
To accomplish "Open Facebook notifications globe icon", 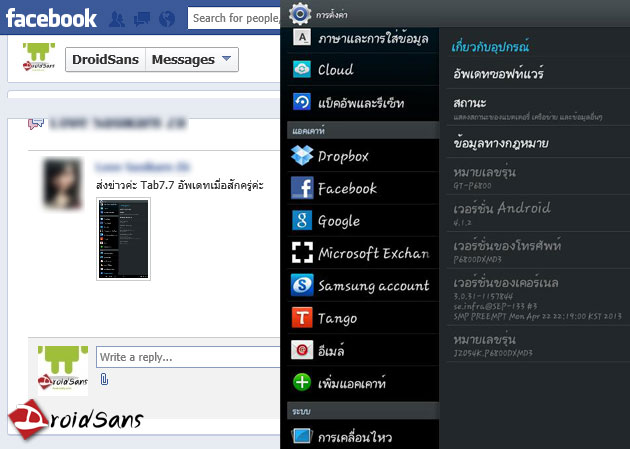I will click(167, 18).
